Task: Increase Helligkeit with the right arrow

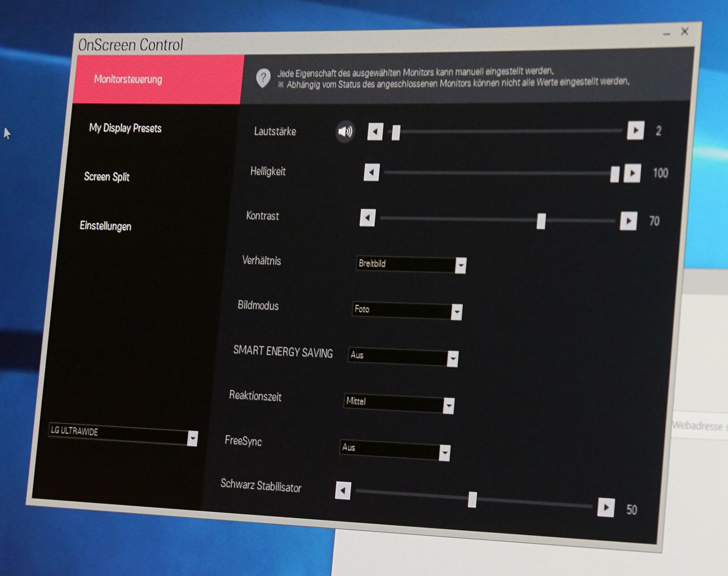Action: tap(632, 173)
